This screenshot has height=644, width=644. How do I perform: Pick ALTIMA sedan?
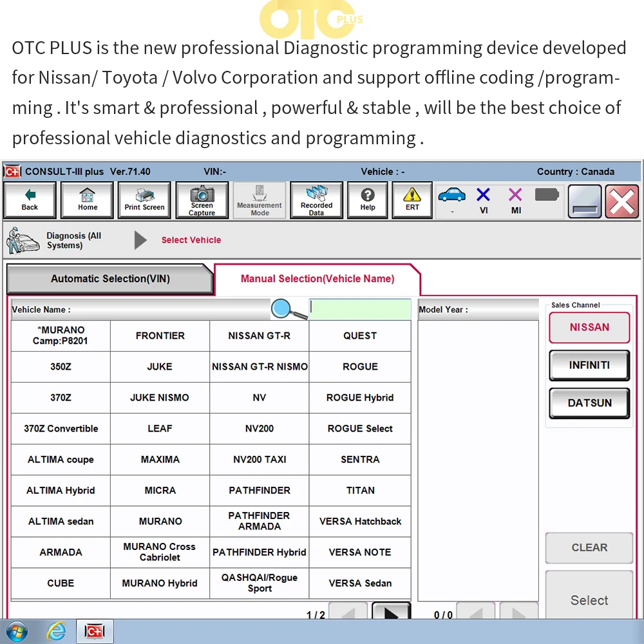coord(61,521)
